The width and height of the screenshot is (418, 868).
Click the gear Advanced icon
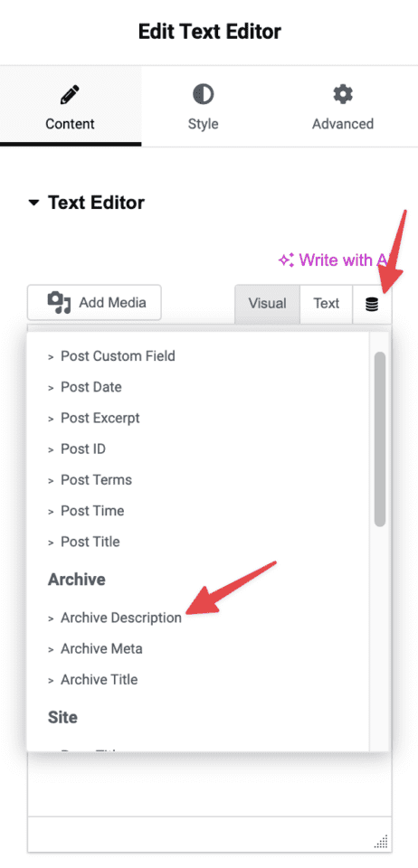343,95
